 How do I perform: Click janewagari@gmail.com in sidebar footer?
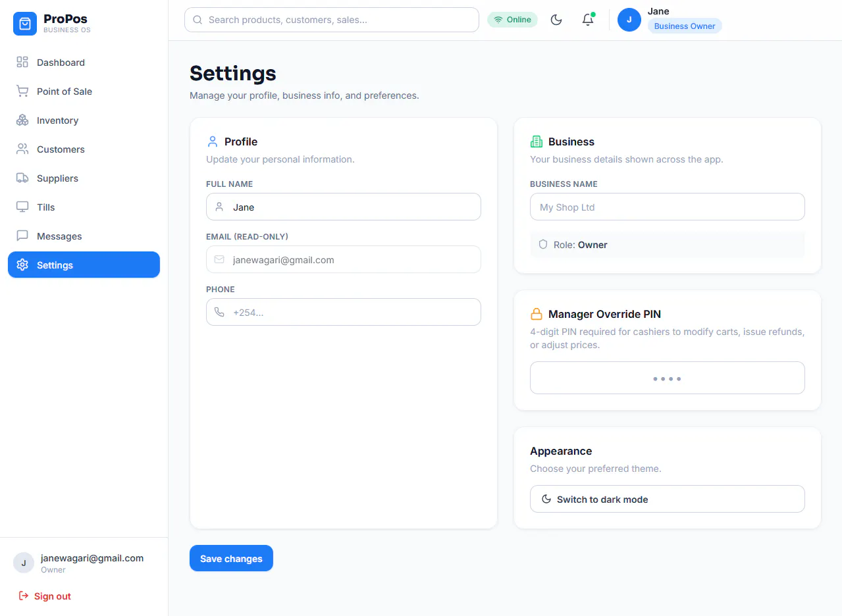click(x=92, y=558)
